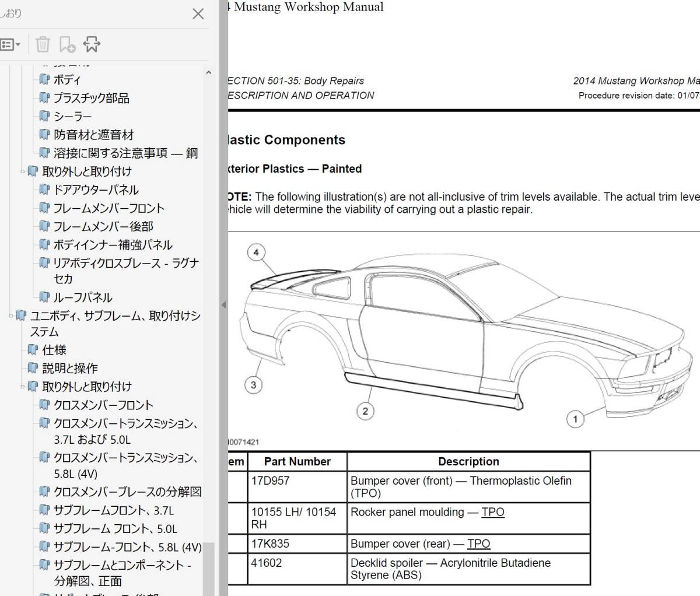Collapse the navigation pane using the divider arrow
700x596 pixels.
[223, 304]
